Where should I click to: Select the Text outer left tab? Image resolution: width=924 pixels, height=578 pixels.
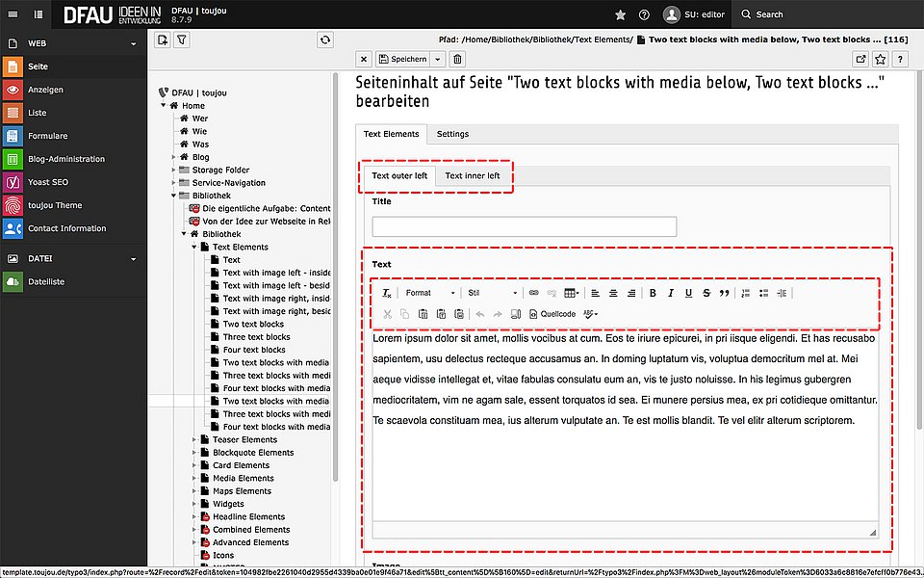point(399,175)
